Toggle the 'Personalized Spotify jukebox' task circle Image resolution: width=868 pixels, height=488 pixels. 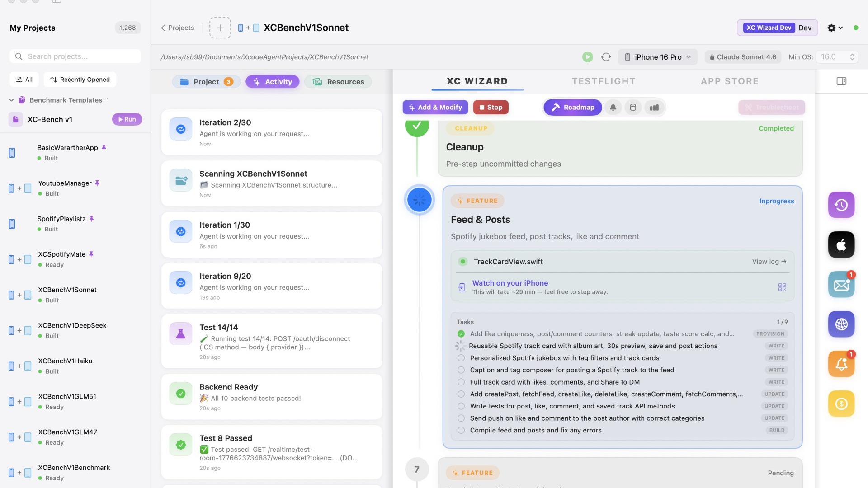[x=461, y=358]
